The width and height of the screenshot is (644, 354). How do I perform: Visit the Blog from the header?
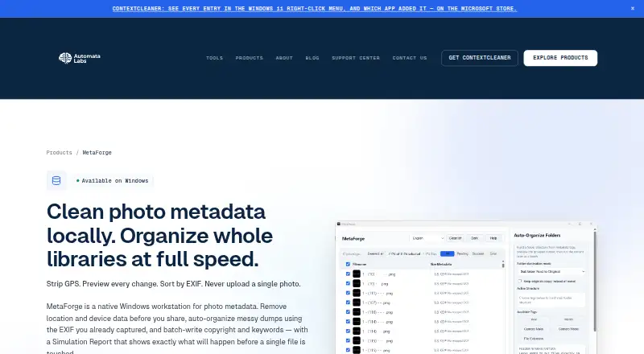click(x=312, y=58)
